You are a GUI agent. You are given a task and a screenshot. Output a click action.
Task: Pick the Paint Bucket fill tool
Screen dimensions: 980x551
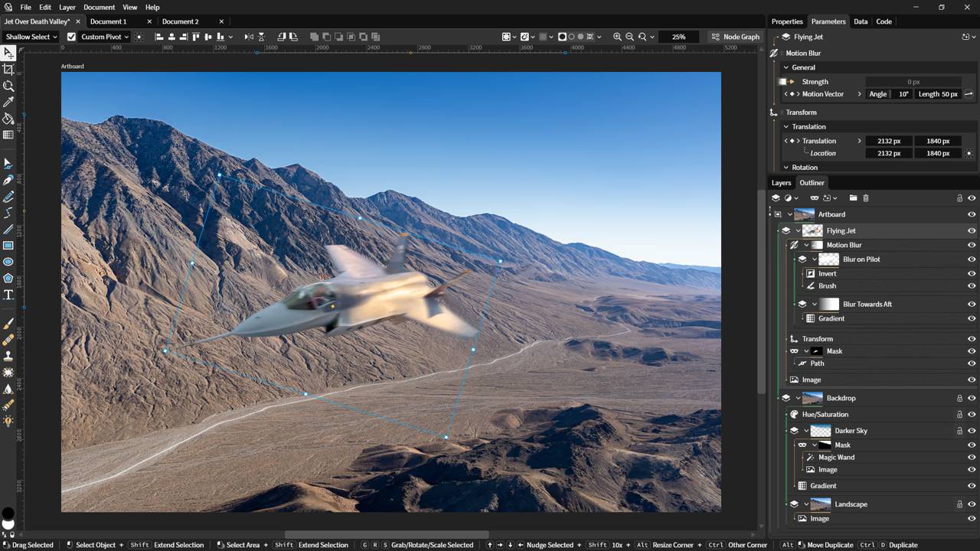pyautogui.click(x=8, y=119)
